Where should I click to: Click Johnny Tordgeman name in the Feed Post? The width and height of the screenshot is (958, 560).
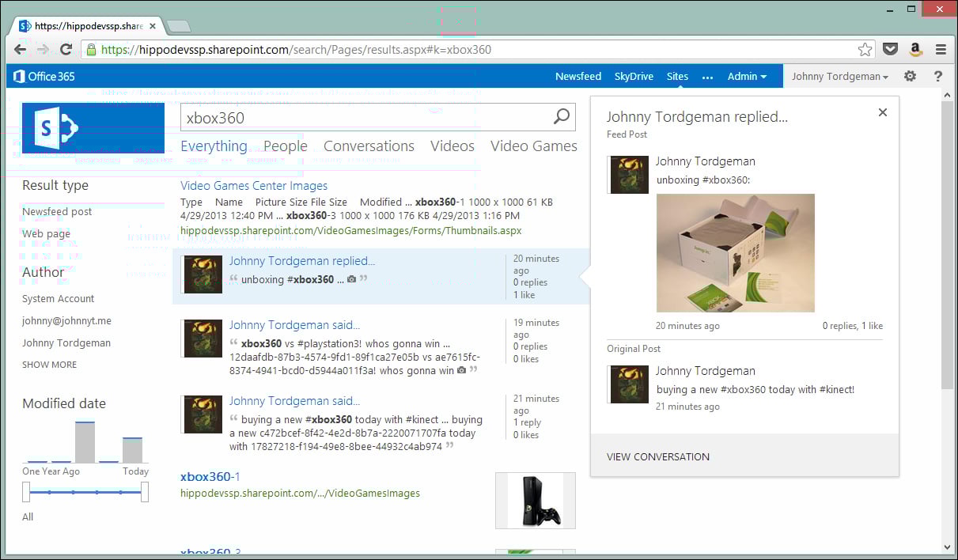[706, 161]
